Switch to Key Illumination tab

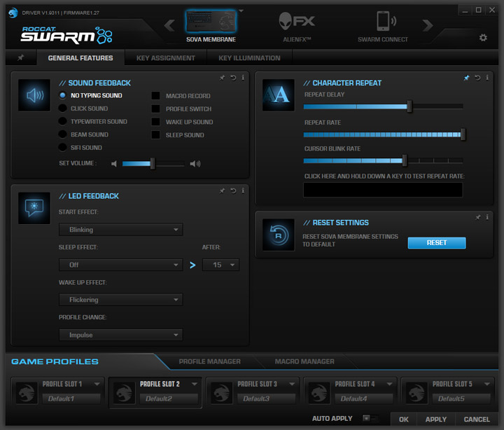click(249, 58)
